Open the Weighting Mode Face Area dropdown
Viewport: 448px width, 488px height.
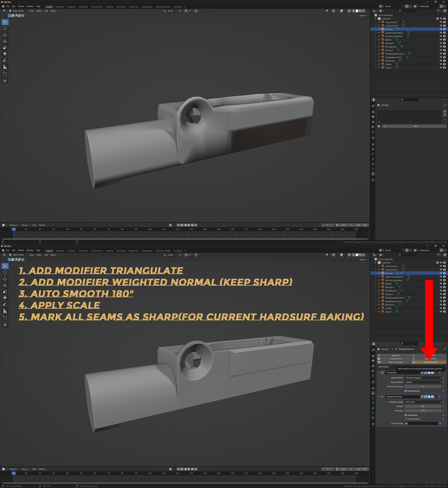point(423,402)
